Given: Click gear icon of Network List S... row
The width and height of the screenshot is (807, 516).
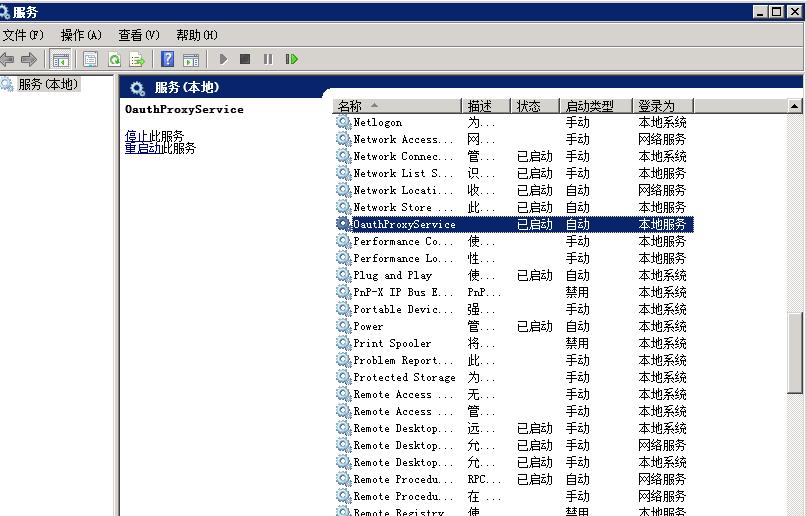Looking at the screenshot, I should [343, 173].
